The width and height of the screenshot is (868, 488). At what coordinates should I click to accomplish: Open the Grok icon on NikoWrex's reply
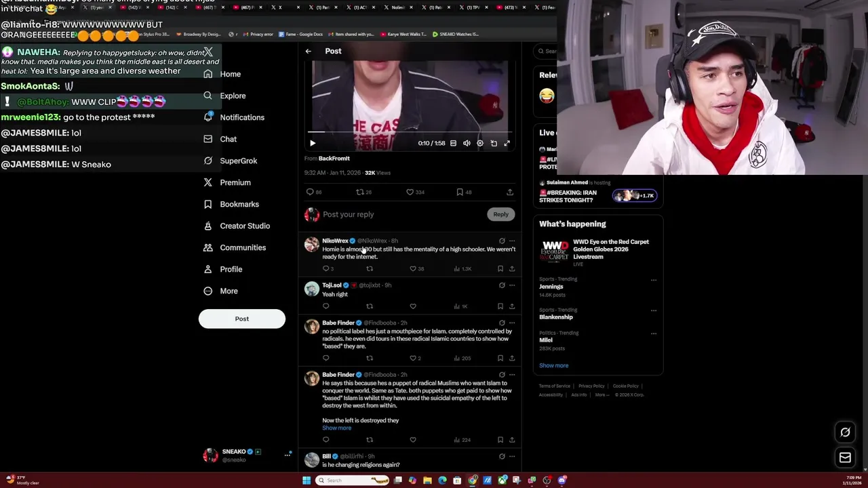[502, 241]
